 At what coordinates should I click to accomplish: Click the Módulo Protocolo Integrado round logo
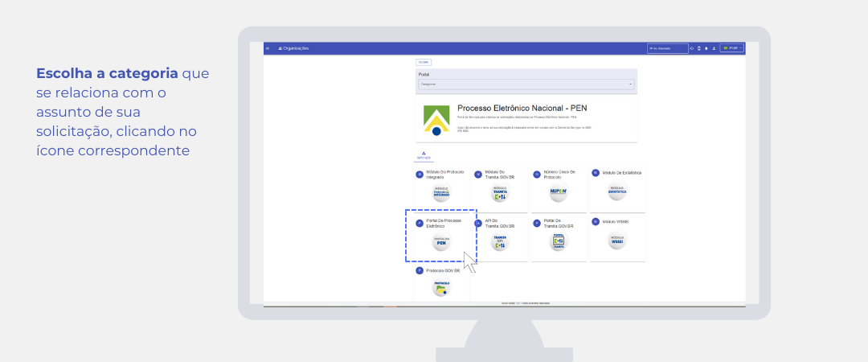(x=441, y=191)
